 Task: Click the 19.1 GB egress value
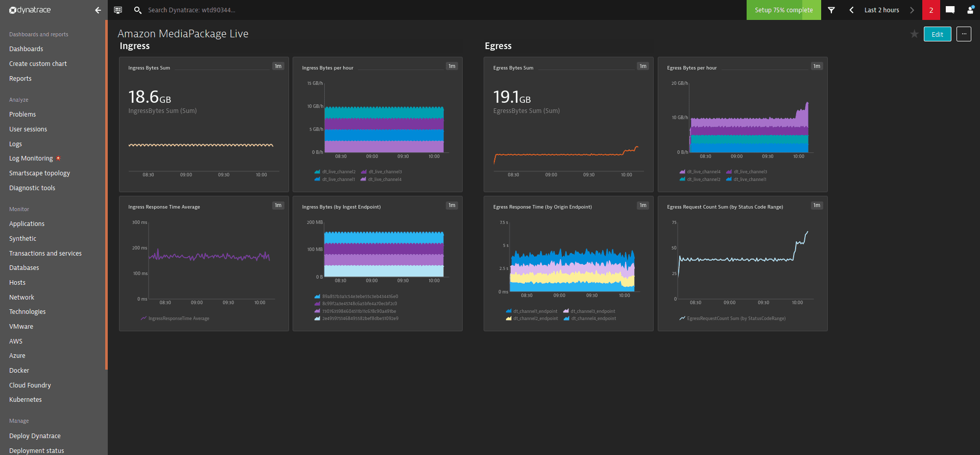point(512,97)
